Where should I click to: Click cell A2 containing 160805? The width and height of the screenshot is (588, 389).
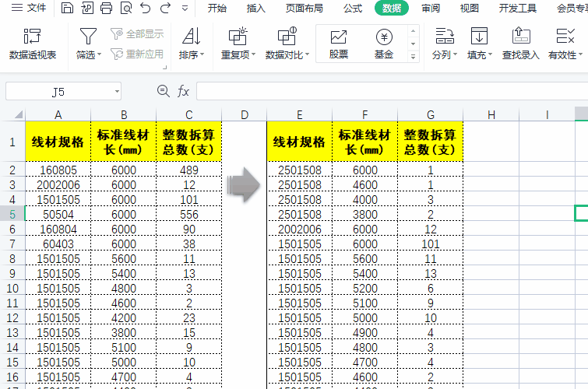[x=58, y=170]
